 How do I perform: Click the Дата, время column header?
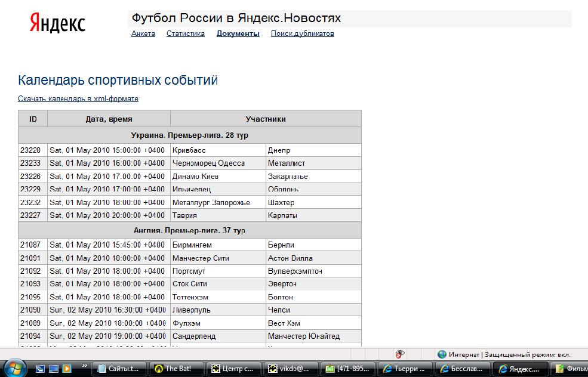tap(109, 119)
